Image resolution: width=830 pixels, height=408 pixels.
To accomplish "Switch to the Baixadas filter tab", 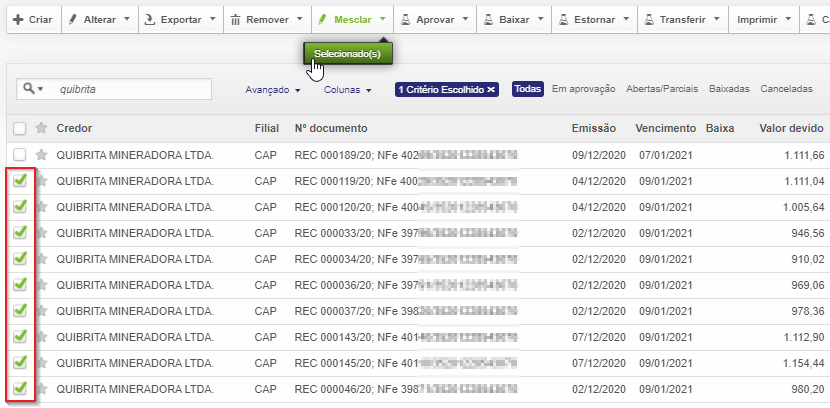I will pyautogui.click(x=728, y=89).
